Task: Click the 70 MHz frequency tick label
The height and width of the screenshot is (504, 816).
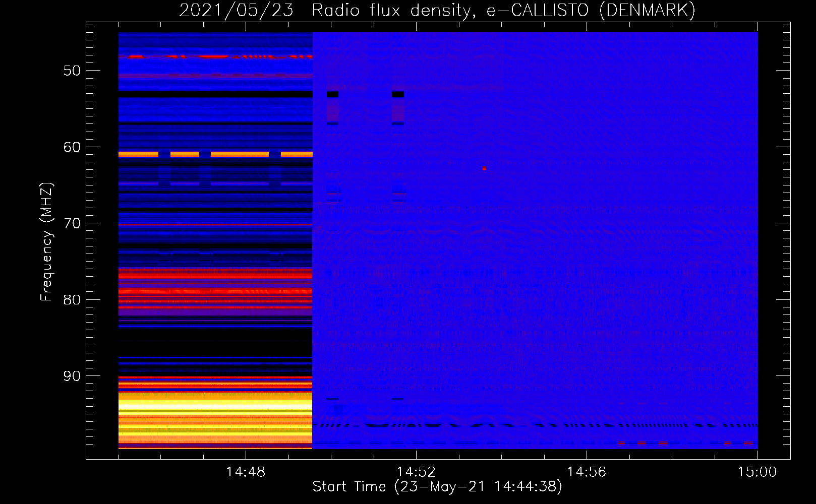Action: click(72, 223)
